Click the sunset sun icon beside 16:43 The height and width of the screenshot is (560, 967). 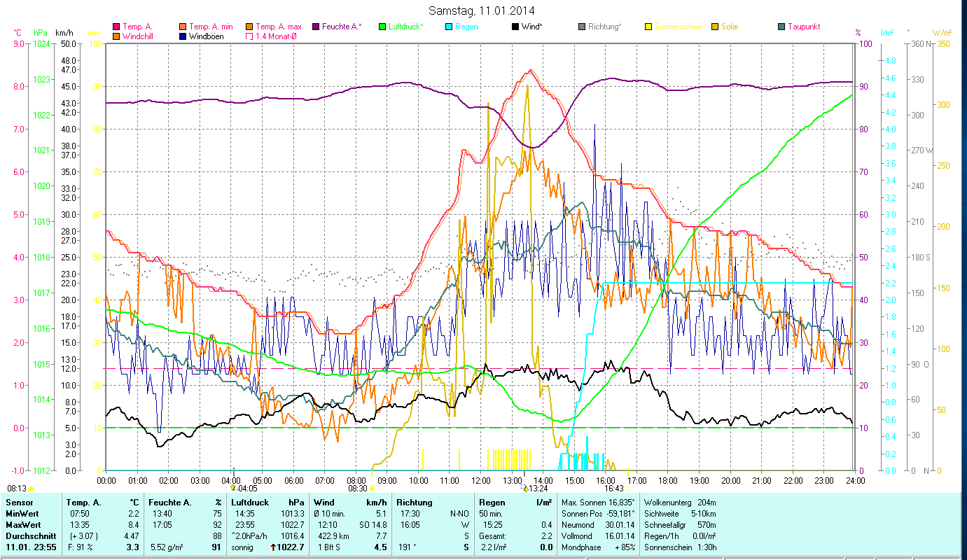tap(628, 489)
